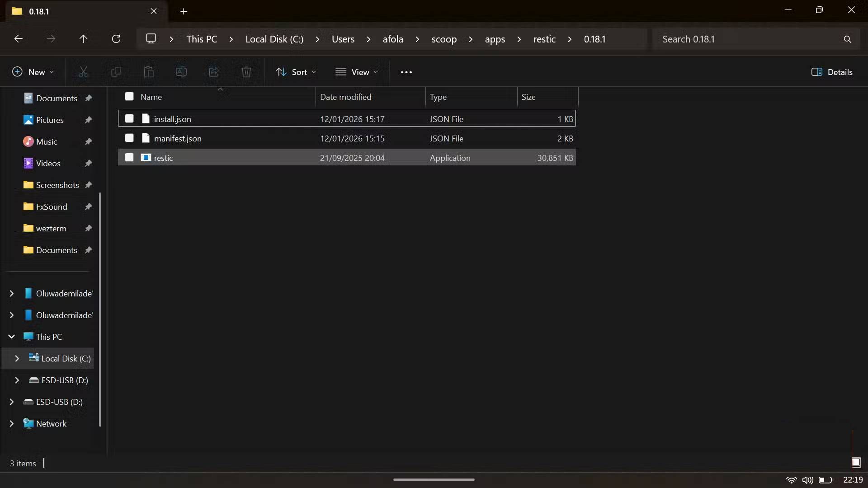Rename the selected file via toolbar icon

point(181,72)
